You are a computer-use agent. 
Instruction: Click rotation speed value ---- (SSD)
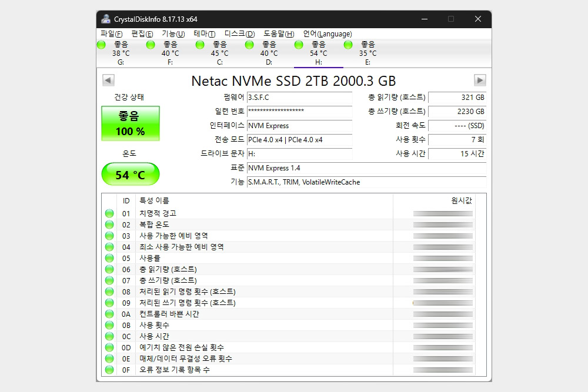(x=457, y=126)
